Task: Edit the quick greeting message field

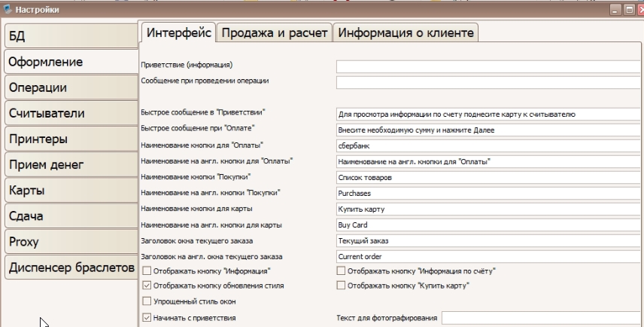Action: pos(489,114)
